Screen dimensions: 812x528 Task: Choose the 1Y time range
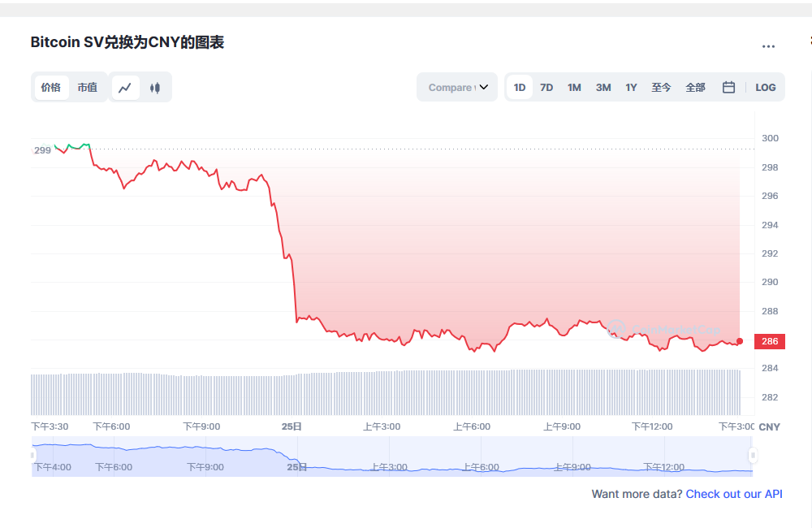pyautogui.click(x=631, y=87)
